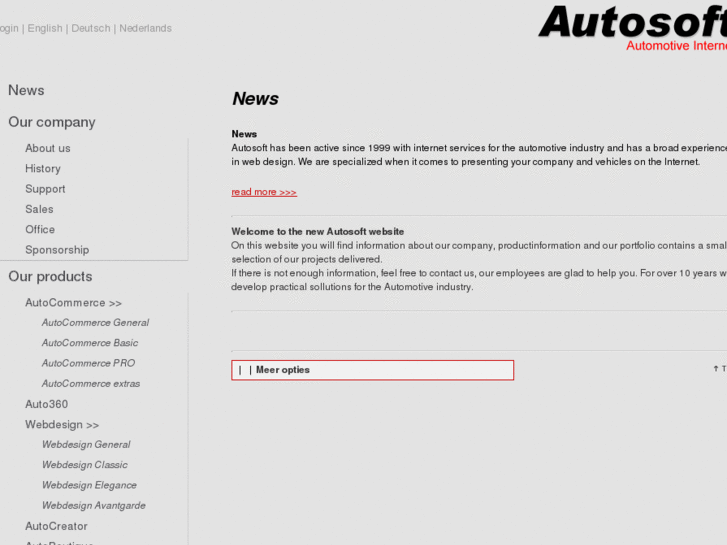Open Webdesign General page
The height and width of the screenshot is (545, 727).
point(86,444)
